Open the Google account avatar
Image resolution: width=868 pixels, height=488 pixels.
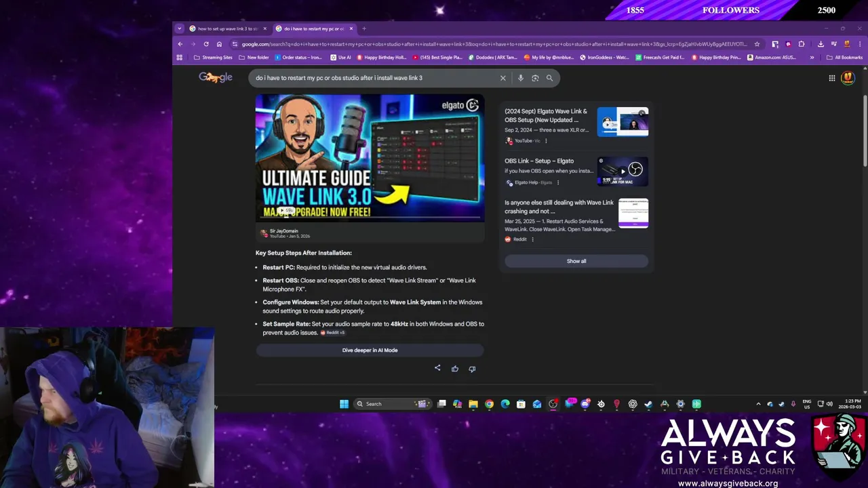coord(848,77)
